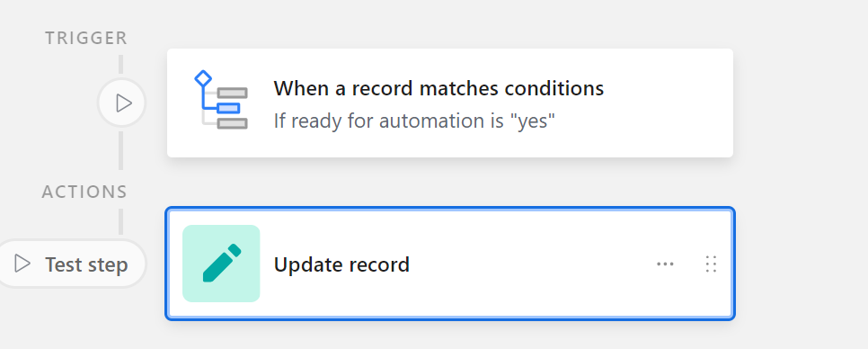
Task: Click the 'Test step' label text
Action: click(x=86, y=264)
